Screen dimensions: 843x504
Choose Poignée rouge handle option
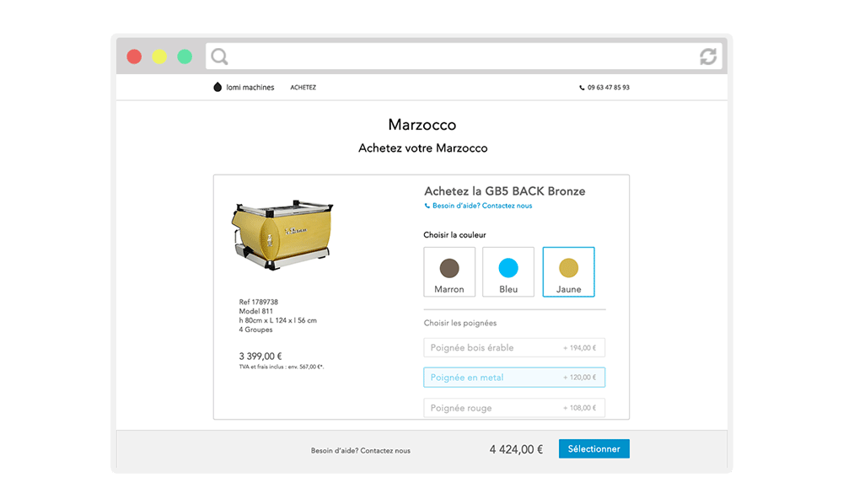[x=514, y=408]
